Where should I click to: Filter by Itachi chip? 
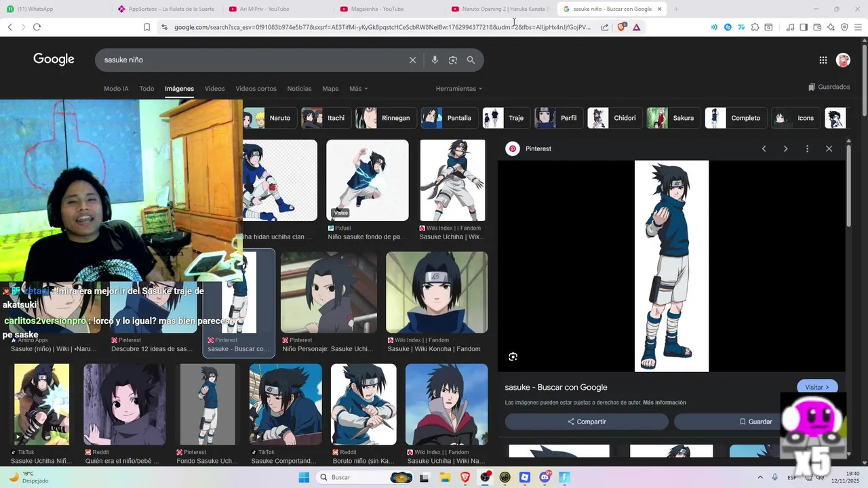tap(325, 118)
